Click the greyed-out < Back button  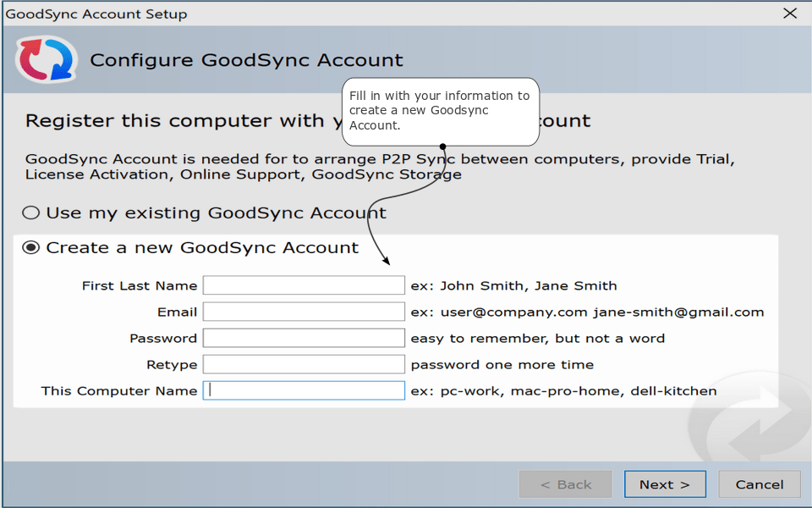[566, 484]
